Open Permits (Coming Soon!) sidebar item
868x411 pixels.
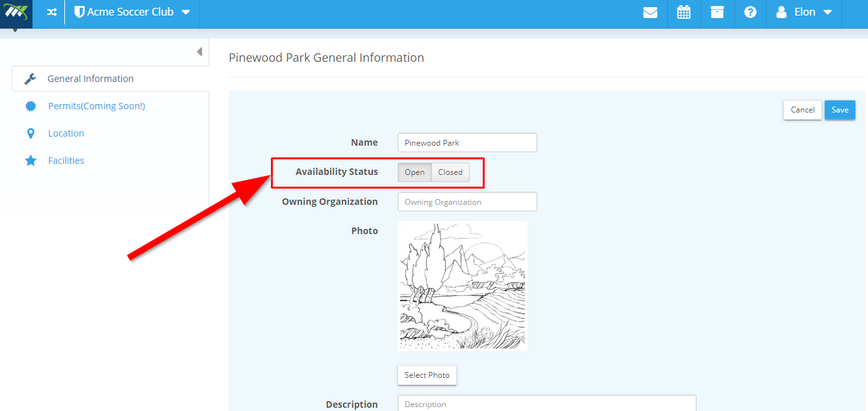click(x=97, y=106)
